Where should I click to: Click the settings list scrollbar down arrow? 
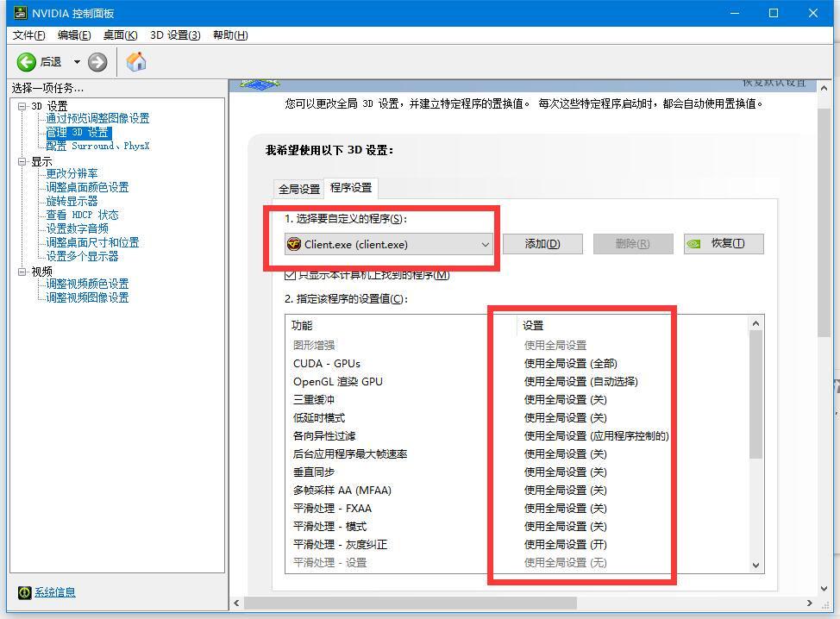click(756, 566)
